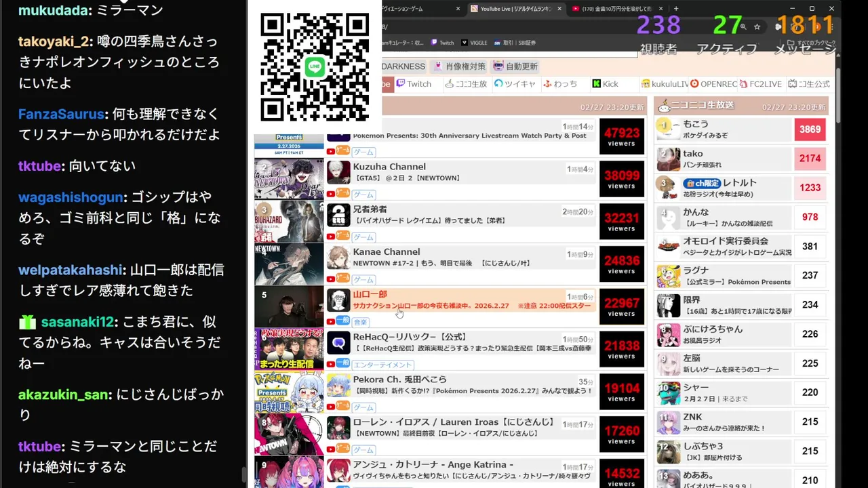Open the Twitch bookmark
The width and height of the screenshot is (868, 488).
coord(442,43)
